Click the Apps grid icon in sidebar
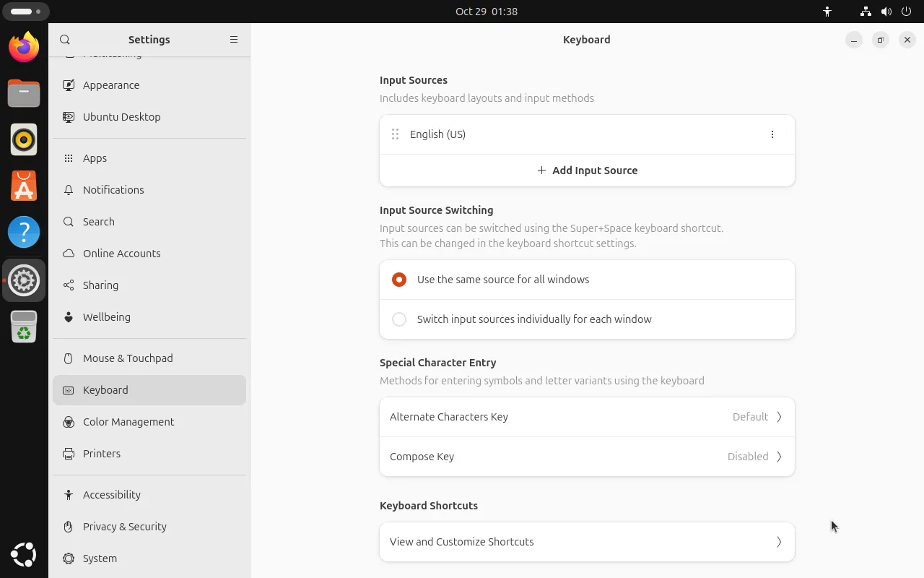924x578 pixels. (69, 158)
